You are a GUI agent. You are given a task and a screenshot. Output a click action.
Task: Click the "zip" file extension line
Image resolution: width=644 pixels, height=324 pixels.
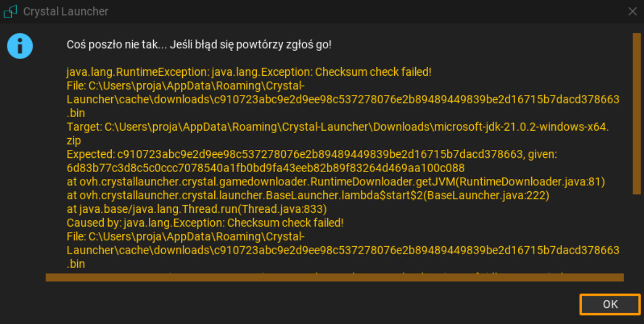point(74,141)
